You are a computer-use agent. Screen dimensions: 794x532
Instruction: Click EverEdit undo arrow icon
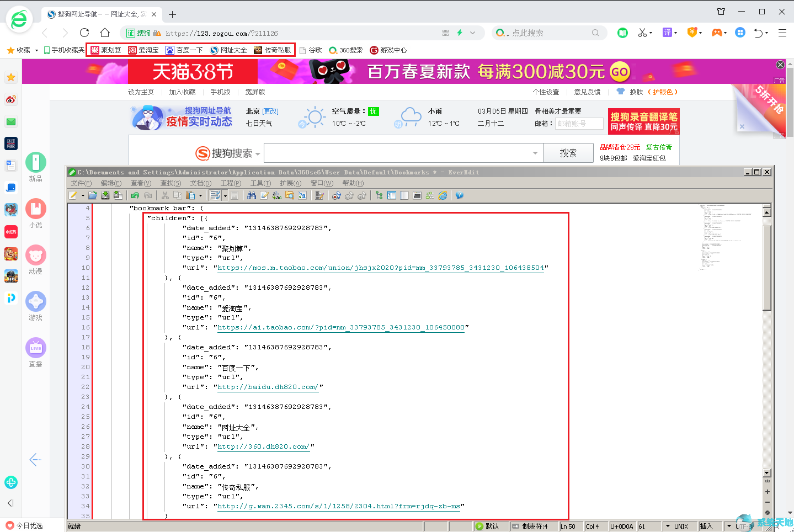pyautogui.click(x=135, y=195)
